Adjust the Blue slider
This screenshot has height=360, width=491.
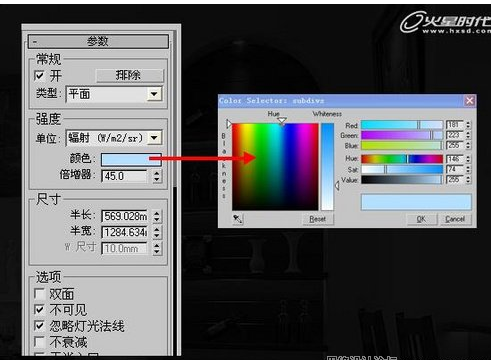tap(402, 145)
